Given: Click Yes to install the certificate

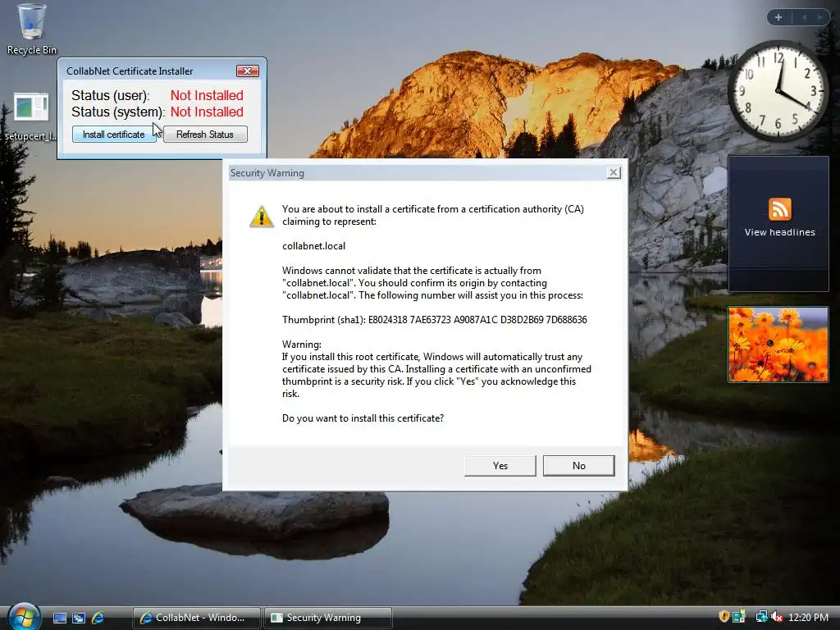Looking at the screenshot, I should 500,466.
